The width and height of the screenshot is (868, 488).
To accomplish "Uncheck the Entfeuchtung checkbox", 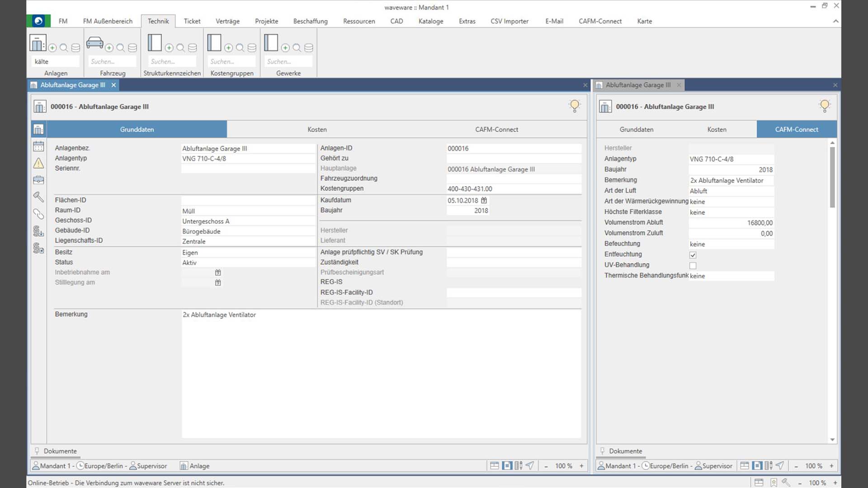I will [x=693, y=255].
